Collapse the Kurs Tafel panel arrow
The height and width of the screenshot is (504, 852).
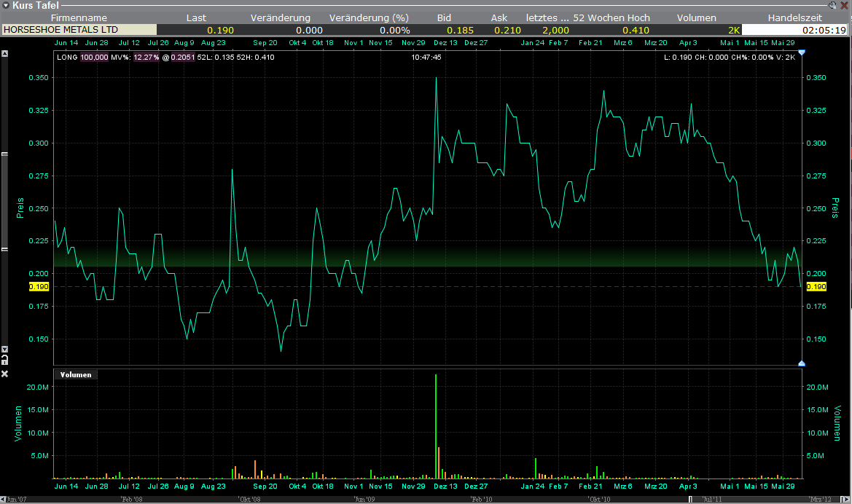[x=6, y=5]
